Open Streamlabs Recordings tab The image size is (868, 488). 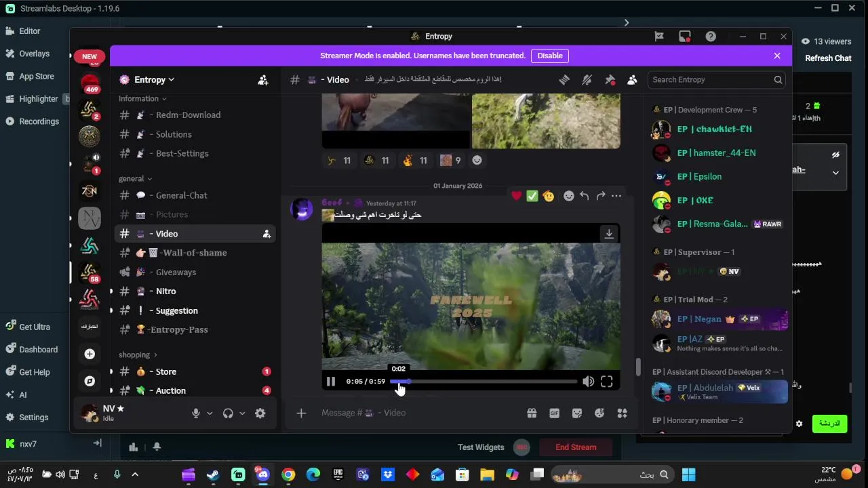click(x=32, y=121)
